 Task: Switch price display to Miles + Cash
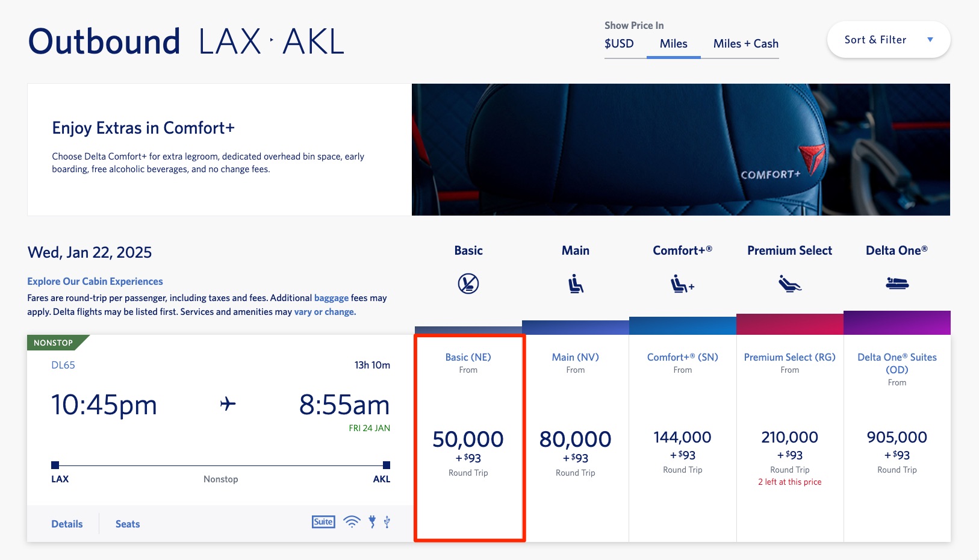tap(745, 43)
